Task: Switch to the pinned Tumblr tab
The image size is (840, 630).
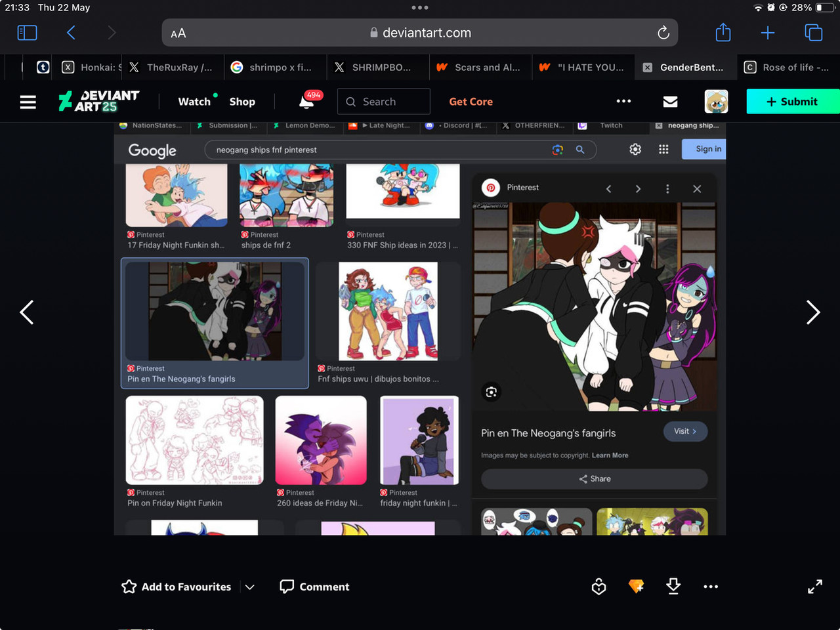Action: 43,67
